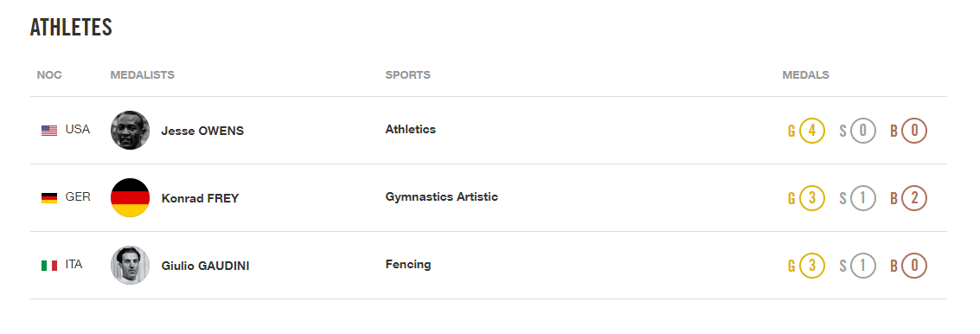Open the Konrad FREY athlete link
The height and width of the screenshot is (334, 980).
tap(200, 199)
